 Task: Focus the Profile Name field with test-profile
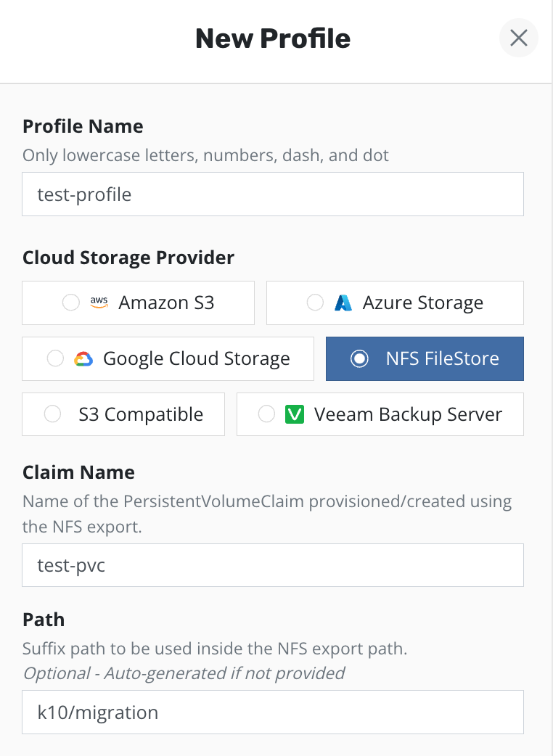[273, 194]
